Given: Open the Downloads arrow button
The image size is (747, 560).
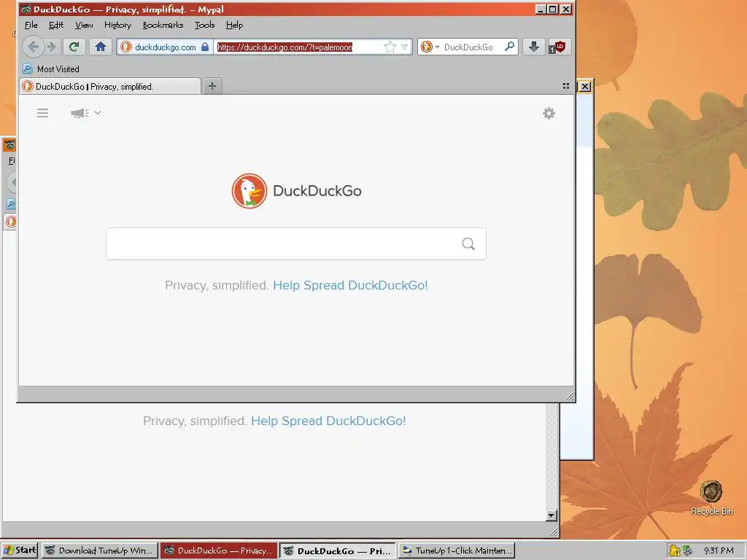Looking at the screenshot, I should click(x=533, y=47).
